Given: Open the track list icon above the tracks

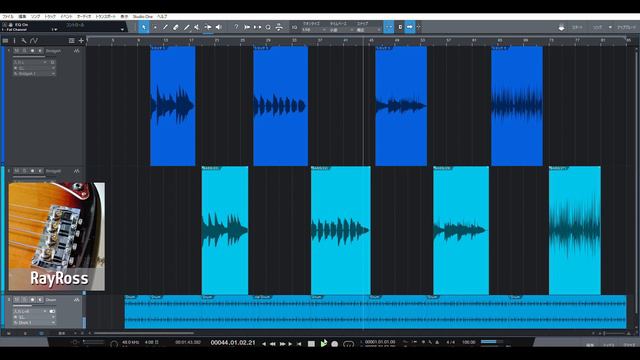Looking at the screenshot, I should [5, 41].
